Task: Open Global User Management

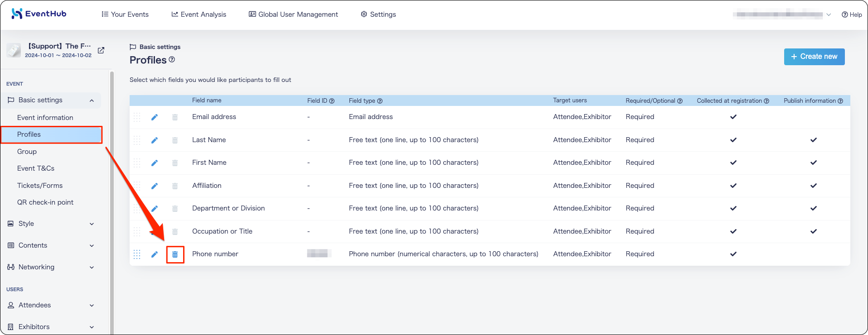Action: [293, 14]
